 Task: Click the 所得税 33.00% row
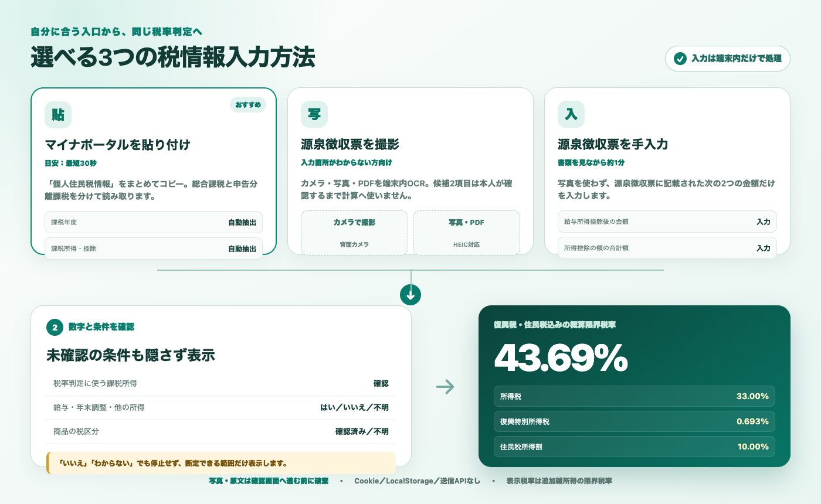click(x=635, y=396)
